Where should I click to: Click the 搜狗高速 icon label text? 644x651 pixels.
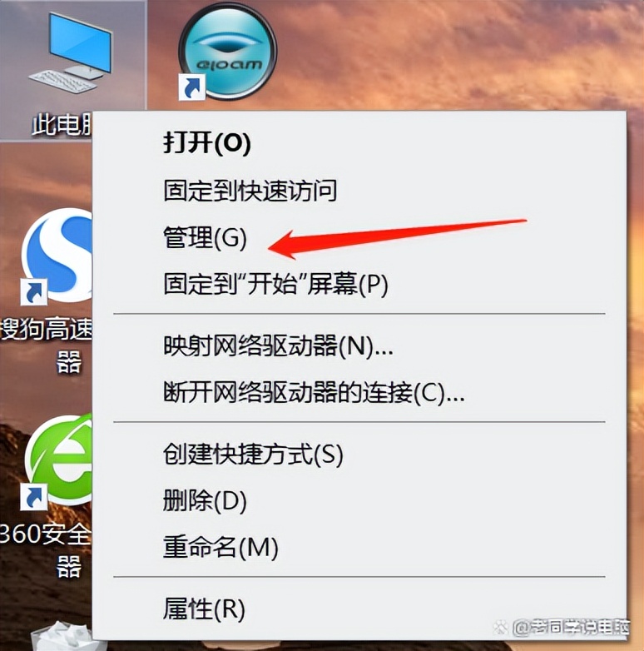coord(46,330)
